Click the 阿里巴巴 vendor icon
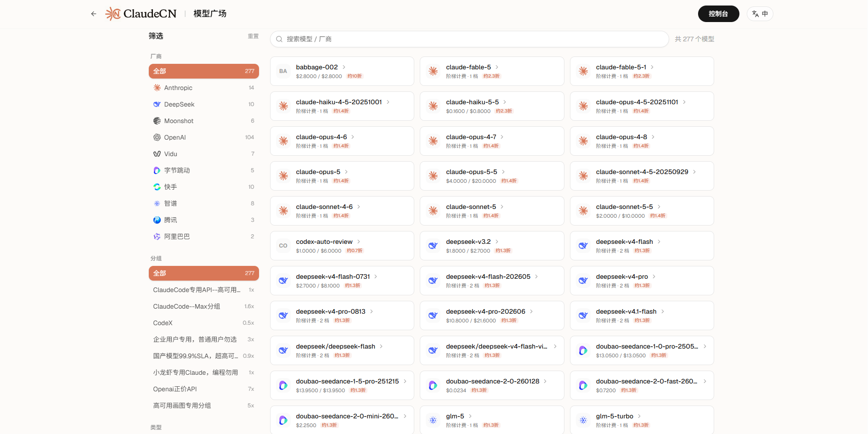The width and height of the screenshot is (868, 434). click(157, 237)
